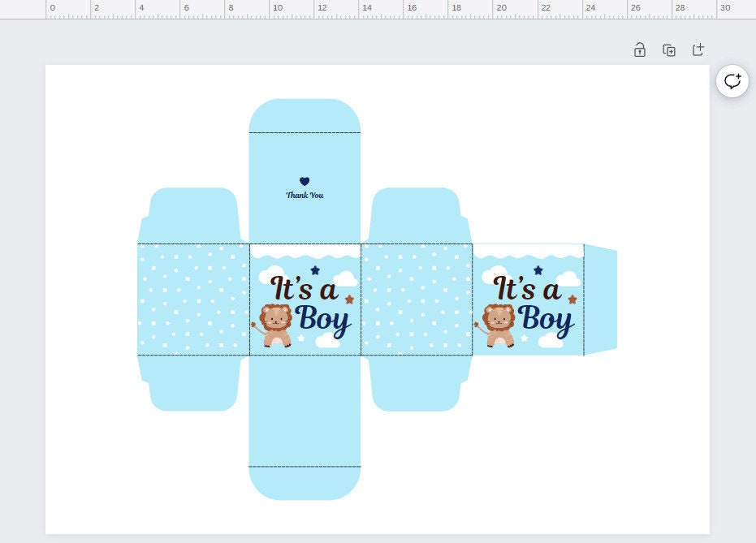Click the bottom flap of the box template
Viewport: 756px width, 543px height.
305,483
